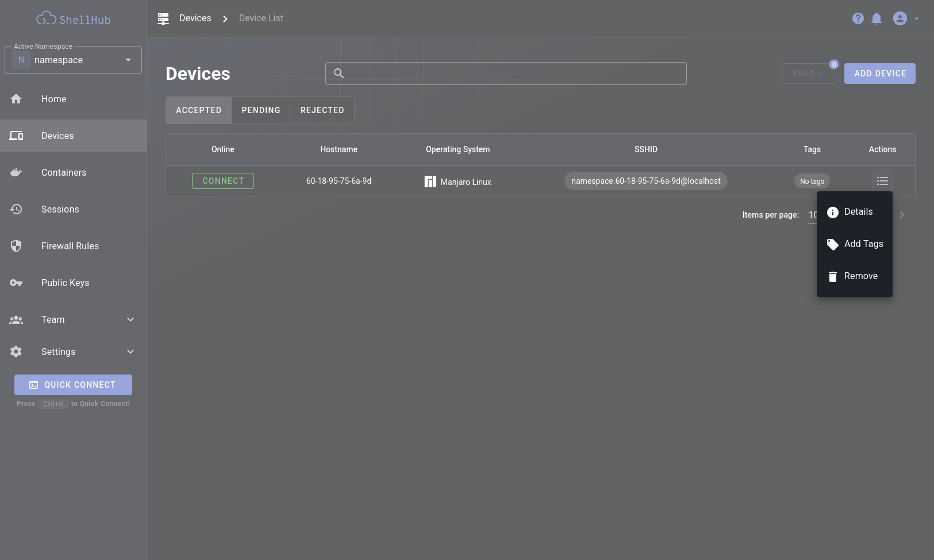Expand the Team submenu chevron
The image size is (934, 560).
[x=130, y=319]
